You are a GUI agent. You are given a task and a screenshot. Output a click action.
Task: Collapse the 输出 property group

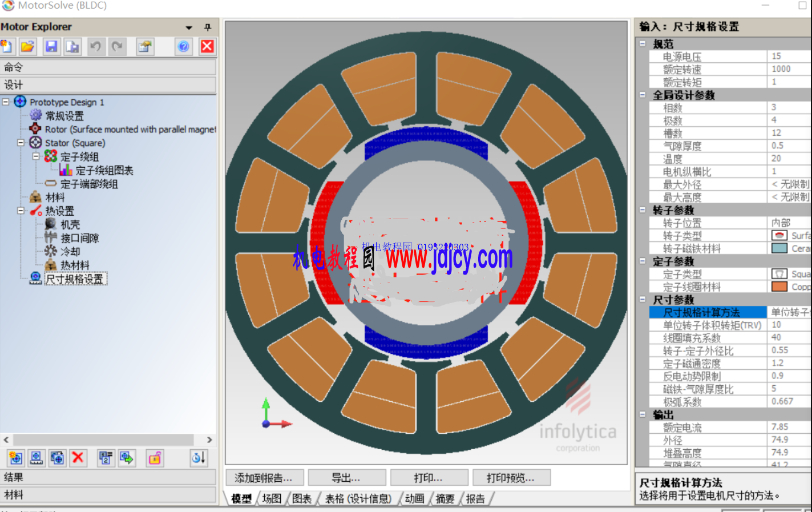click(643, 414)
